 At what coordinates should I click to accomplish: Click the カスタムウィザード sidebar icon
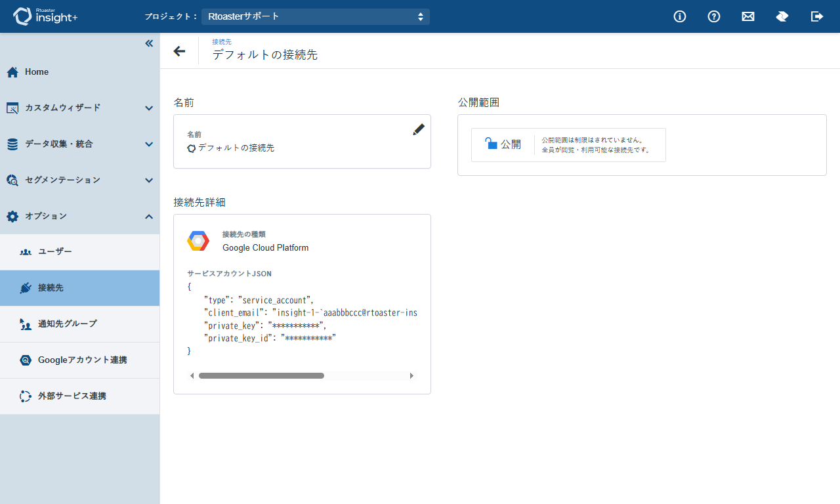point(12,108)
